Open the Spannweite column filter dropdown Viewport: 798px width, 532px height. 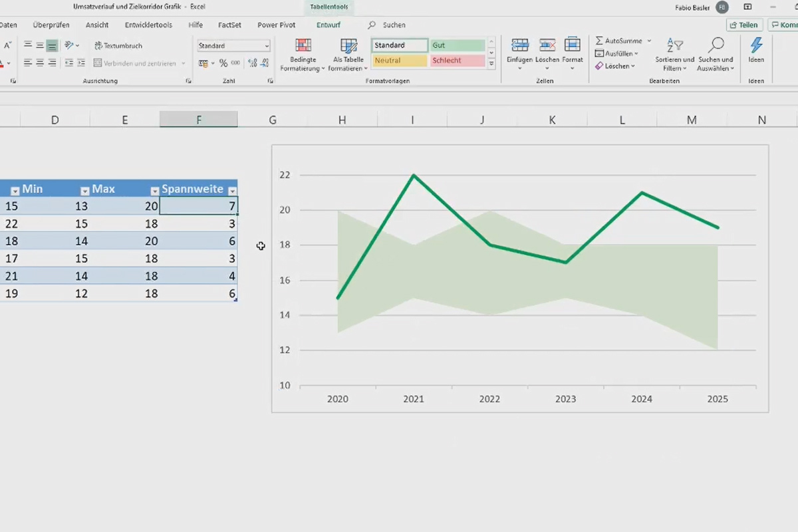(232, 190)
